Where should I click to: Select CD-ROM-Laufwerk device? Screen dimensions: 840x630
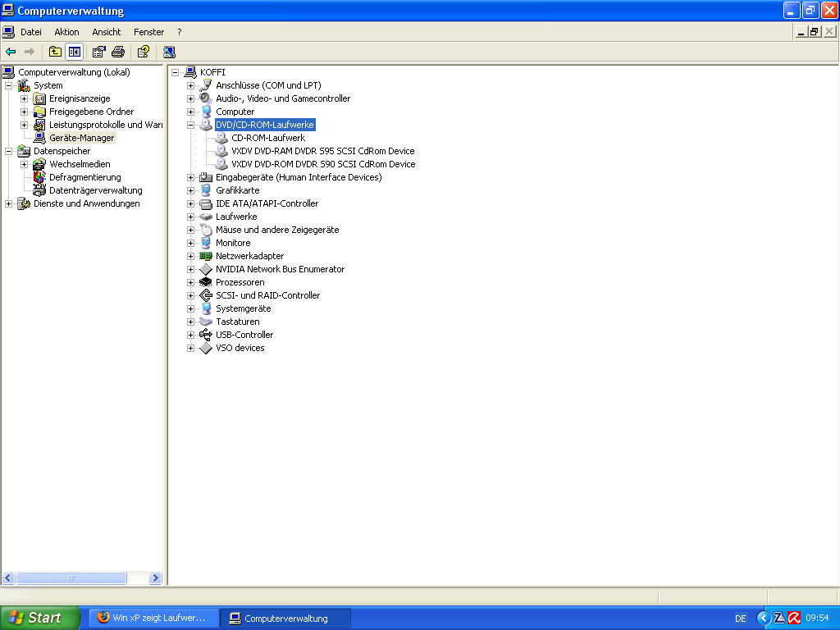click(268, 138)
